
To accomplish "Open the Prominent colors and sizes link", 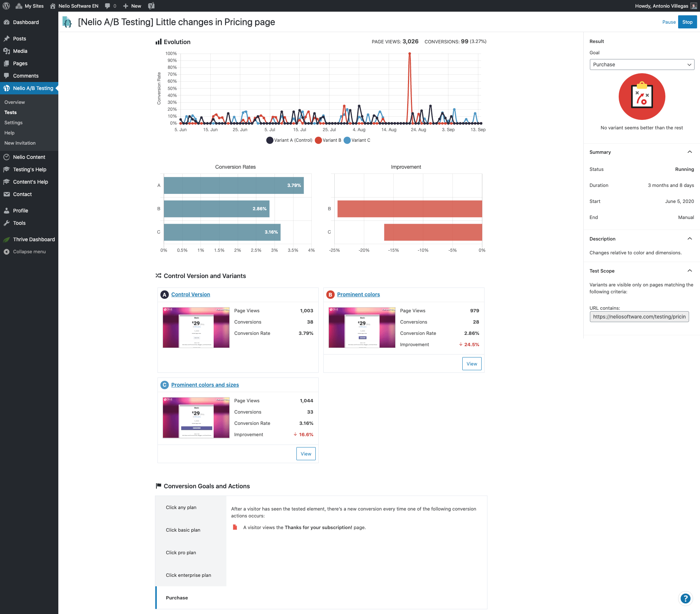I will click(205, 385).
